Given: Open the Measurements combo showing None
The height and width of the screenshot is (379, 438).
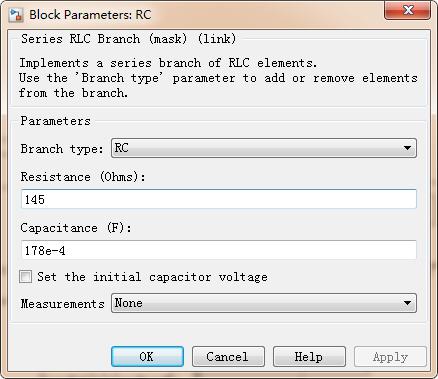Looking at the screenshot, I should 264,303.
